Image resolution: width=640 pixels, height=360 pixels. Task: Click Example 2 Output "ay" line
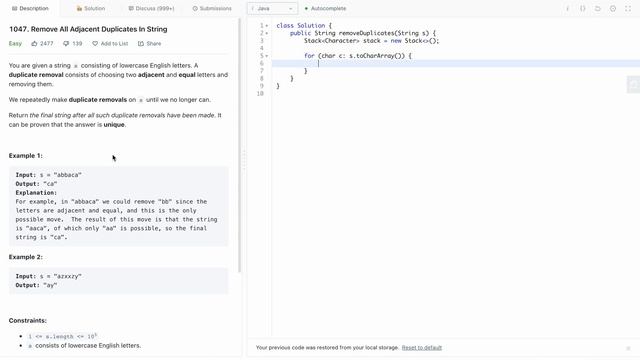click(36, 285)
